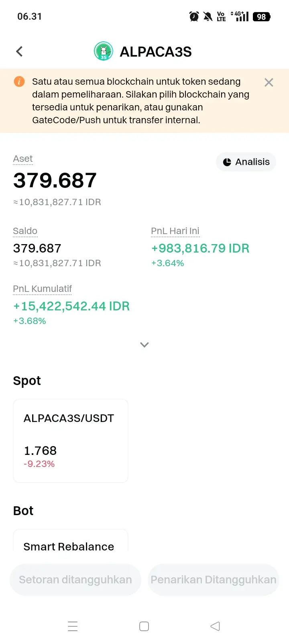The height and width of the screenshot is (644, 289).
Task: Tap the Aset label tooltip
Action: [23, 159]
